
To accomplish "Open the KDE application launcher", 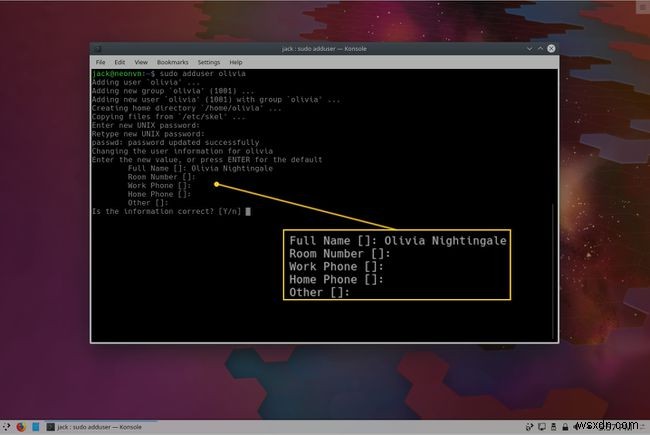I will click(x=6, y=427).
